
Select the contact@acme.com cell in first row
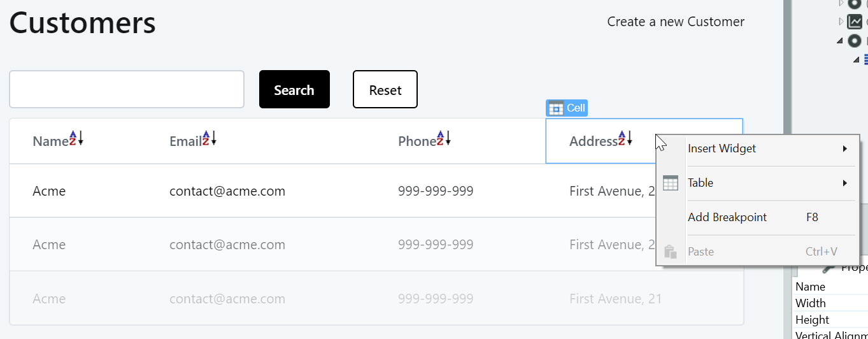pyautogui.click(x=227, y=191)
